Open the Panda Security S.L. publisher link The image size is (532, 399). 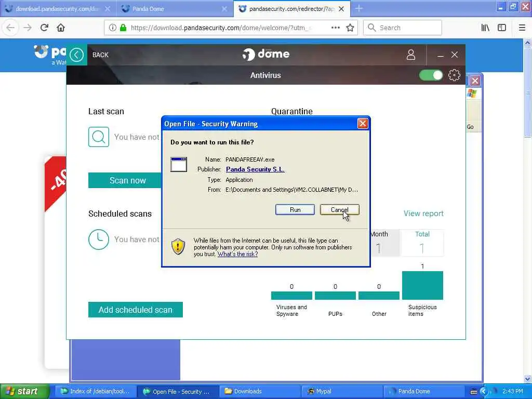(255, 169)
